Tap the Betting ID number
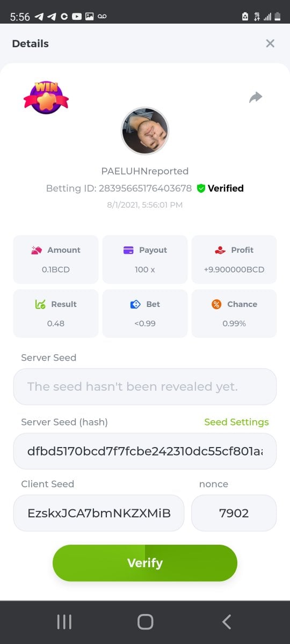This screenshot has height=644, width=290. 145,188
